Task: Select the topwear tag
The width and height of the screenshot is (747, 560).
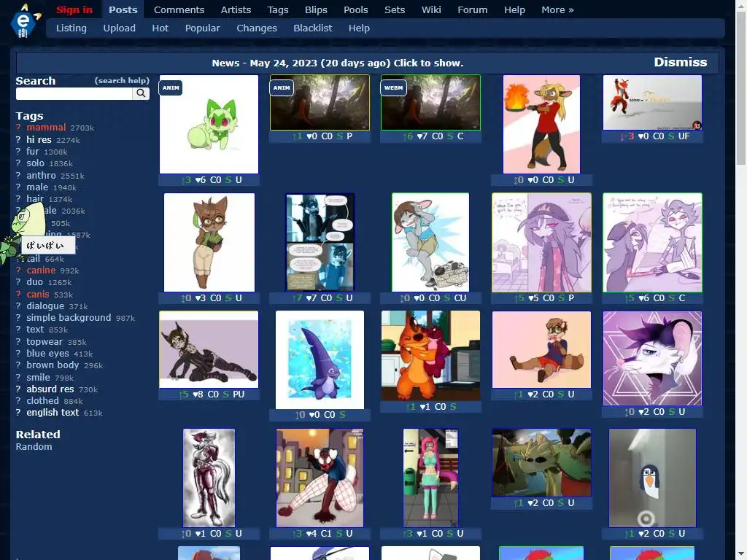Action: 44,341
